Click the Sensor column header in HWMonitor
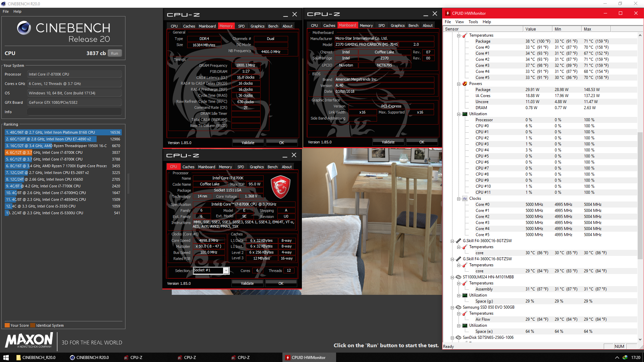Viewport: 644px width, 362px height. pos(483,29)
